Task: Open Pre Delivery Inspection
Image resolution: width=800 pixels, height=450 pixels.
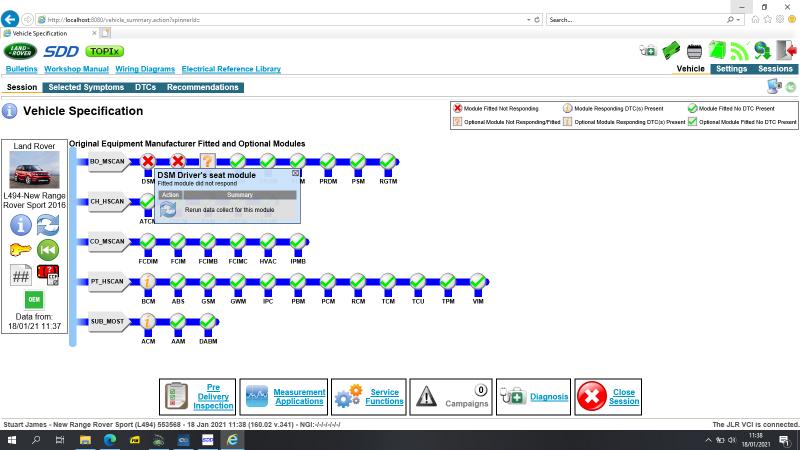Action: (197, 397)
